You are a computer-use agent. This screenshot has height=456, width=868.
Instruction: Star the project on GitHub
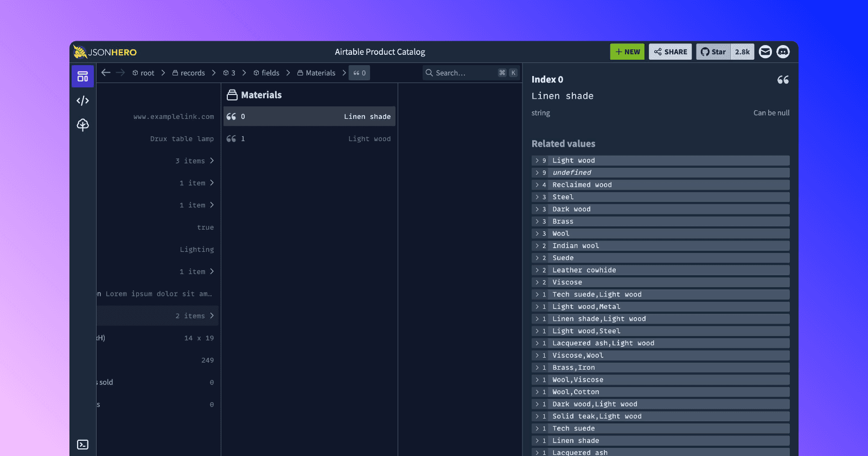713,52
